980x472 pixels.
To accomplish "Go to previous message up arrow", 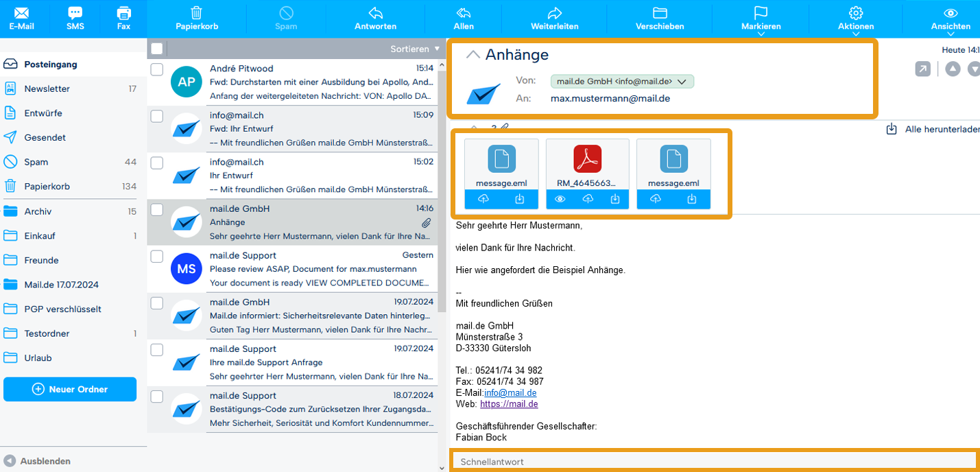I will pos(953,69).
